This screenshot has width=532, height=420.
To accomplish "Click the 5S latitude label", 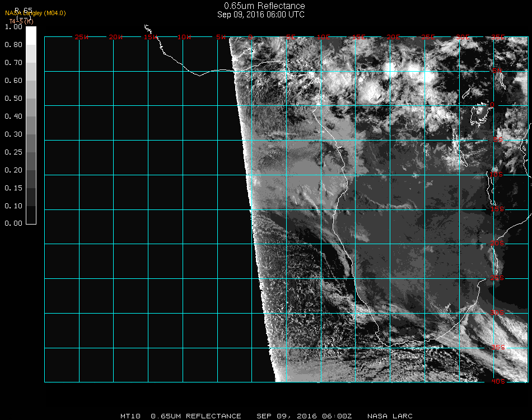I will pos(498,140).
